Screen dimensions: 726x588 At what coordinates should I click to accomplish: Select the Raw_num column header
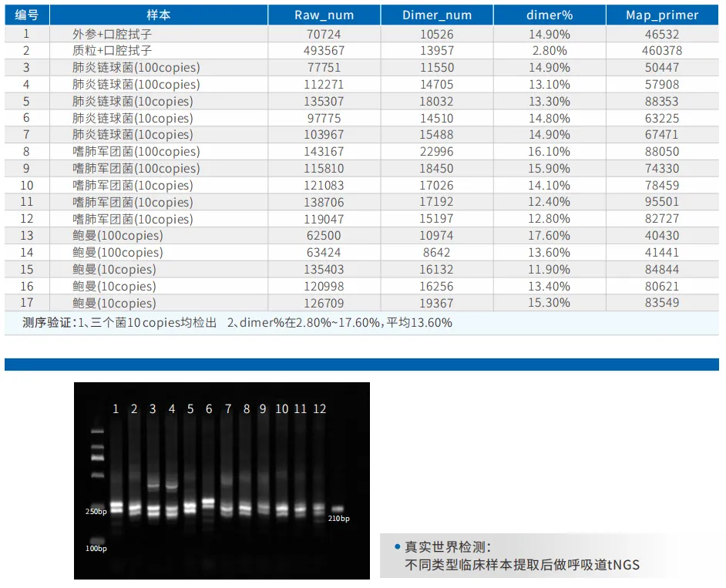pos(323,15)
